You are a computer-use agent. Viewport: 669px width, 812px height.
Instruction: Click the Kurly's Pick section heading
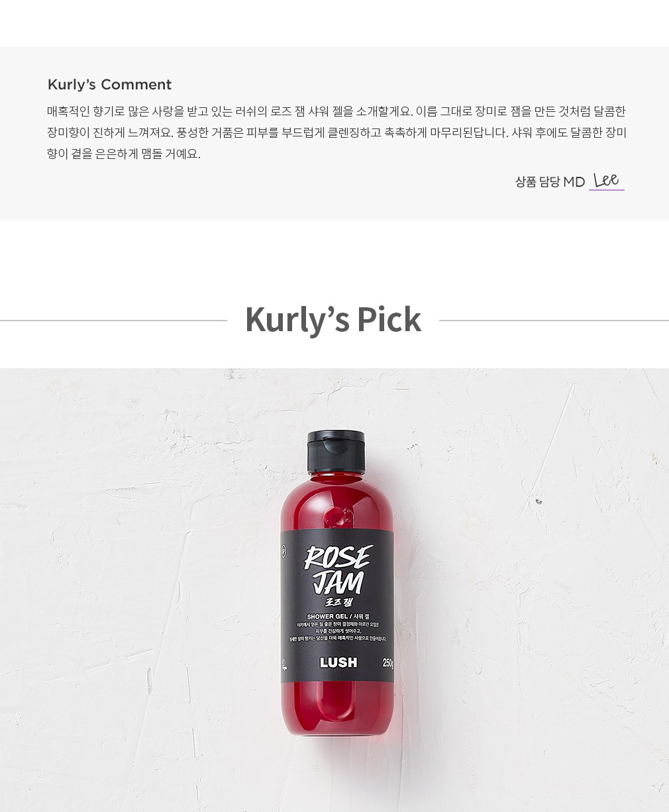(333, 320)
